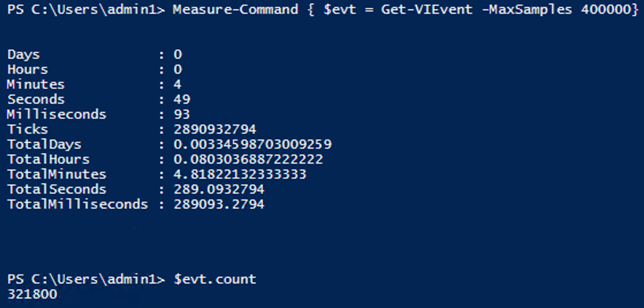Click the Days label in the output
Screen dimensions: 644x308
[24, 55]
